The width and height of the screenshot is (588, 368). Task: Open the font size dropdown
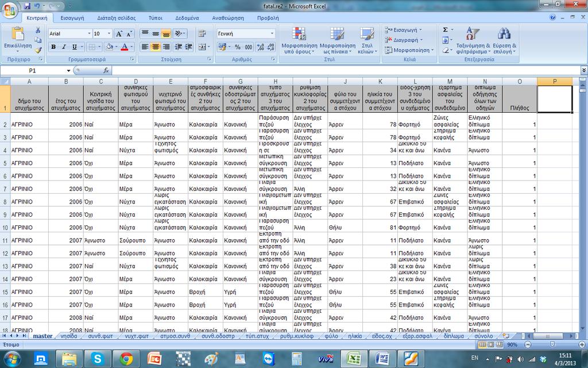[109, 33]
